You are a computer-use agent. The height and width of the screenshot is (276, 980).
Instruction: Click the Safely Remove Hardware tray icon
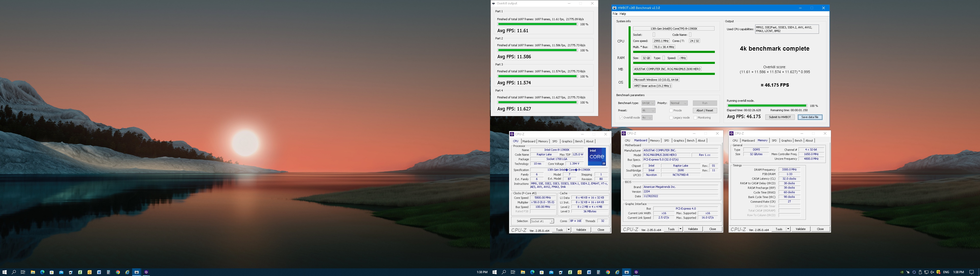click(x=921, y=272)
